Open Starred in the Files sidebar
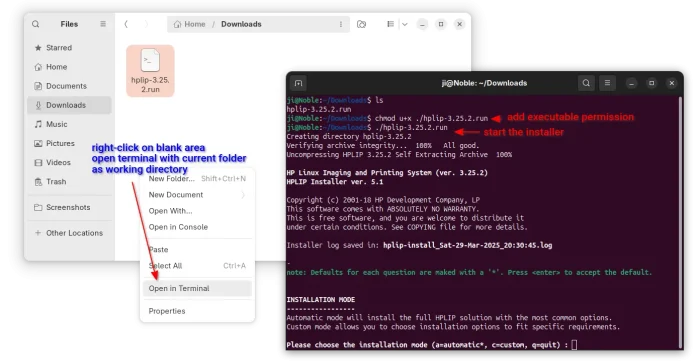700x361 pixels. pyautogui.click(x=70, y=48)
